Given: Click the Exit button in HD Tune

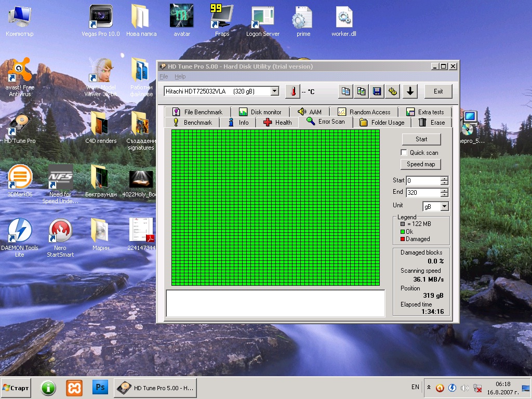Looking at the screenshot, I should (x=438, y=91).
